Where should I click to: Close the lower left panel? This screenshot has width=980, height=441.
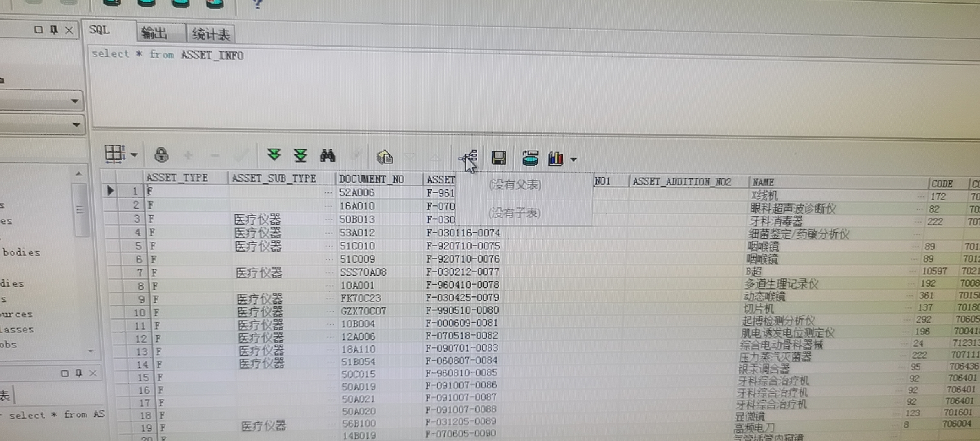pyautogui.click(x=93, y=373)
